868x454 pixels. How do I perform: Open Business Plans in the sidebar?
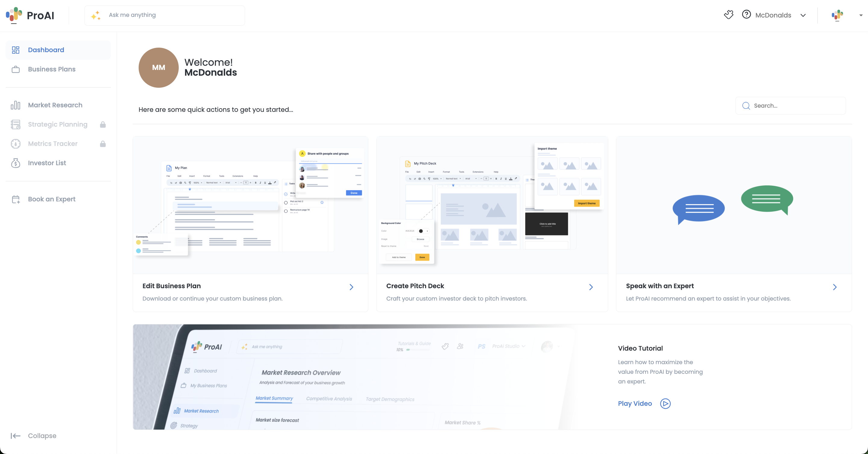pos(52,69)
